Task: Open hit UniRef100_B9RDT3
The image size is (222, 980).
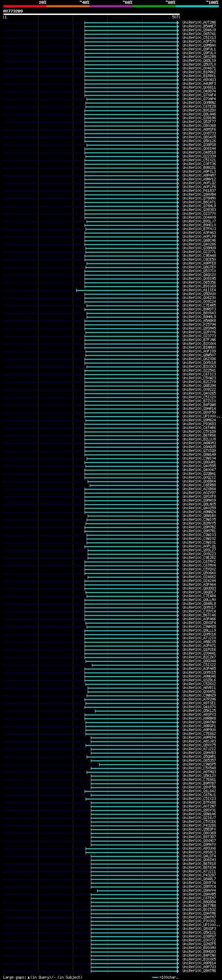Action: pyautogui.click(x=199, y=309)
